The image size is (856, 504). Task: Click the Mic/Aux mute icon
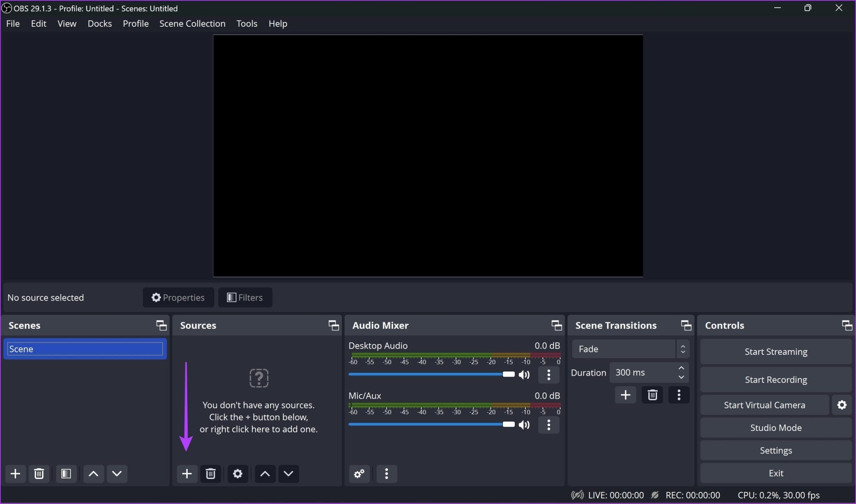click(524, 425)
